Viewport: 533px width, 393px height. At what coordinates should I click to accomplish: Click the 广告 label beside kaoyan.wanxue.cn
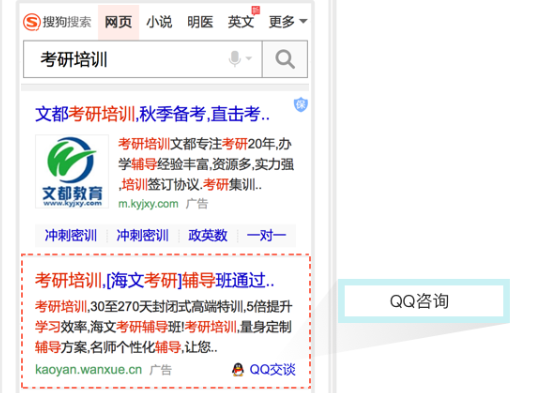point(160,370)
